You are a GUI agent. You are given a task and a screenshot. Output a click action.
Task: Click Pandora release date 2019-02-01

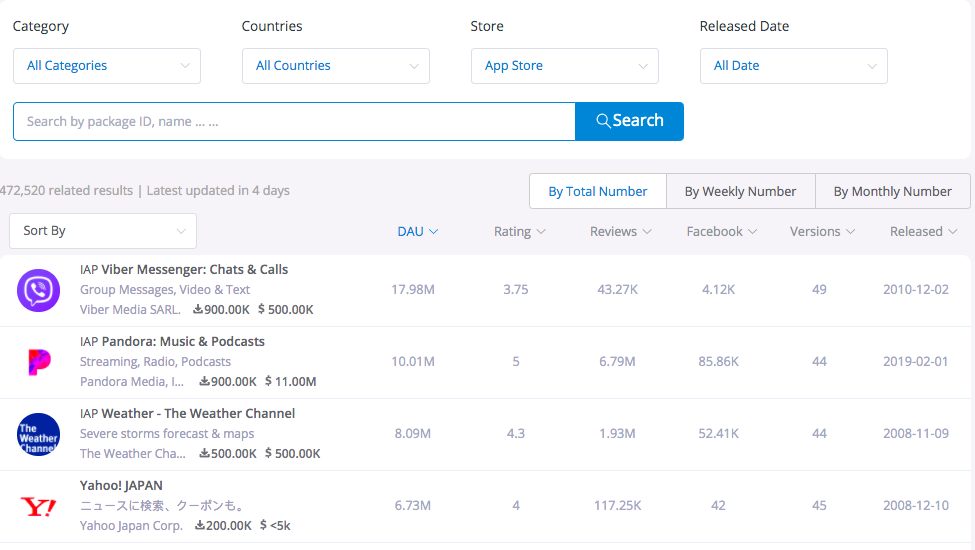916,361
